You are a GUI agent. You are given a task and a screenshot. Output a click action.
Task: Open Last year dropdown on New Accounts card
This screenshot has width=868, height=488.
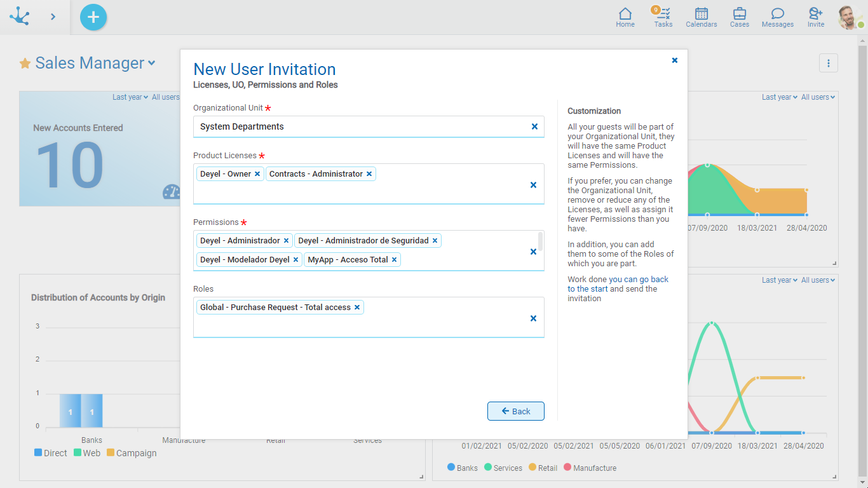coord(130,97)
